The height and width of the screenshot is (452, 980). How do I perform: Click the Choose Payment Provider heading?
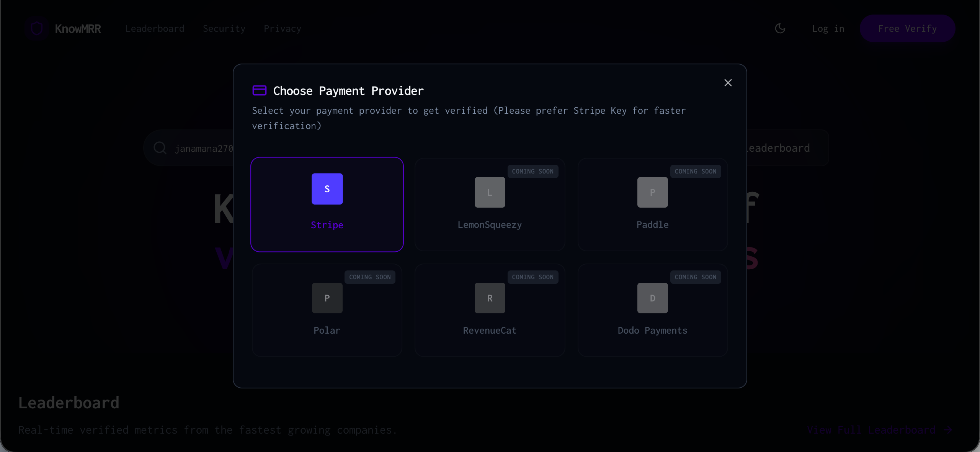(x=348, y=91)
